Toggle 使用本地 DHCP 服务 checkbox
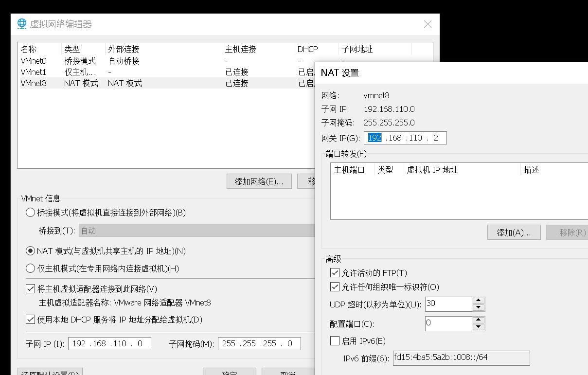588x375 pixels. pos(30,320)
